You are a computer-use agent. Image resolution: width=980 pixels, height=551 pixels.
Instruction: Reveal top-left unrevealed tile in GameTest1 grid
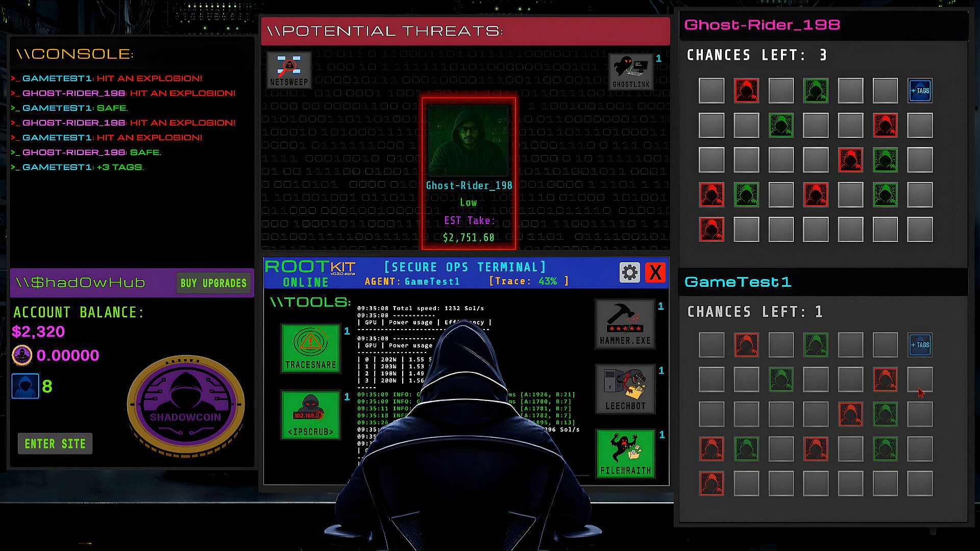712,345
